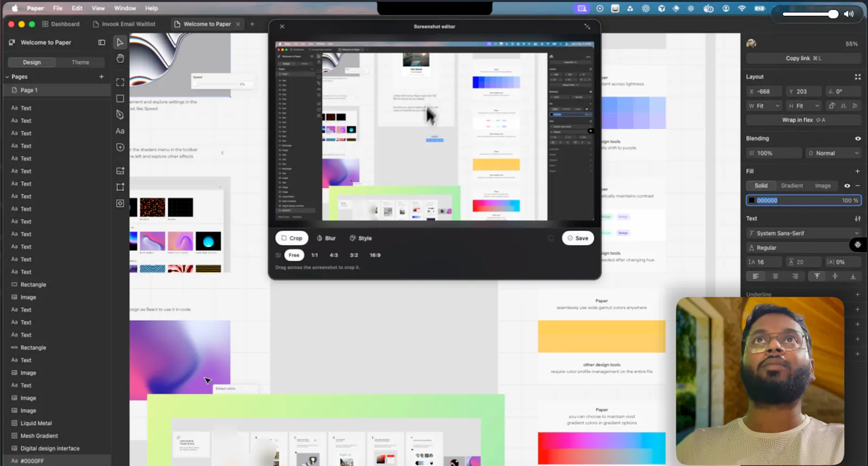Open the File menu in the menu bar
868x466 pixels.
coord(58,8)
